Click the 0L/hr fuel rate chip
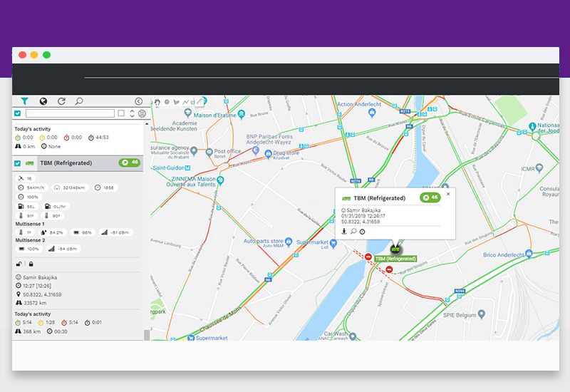This screenshot has width=570, height=392. pyautogui.click(x=56, y=207)
